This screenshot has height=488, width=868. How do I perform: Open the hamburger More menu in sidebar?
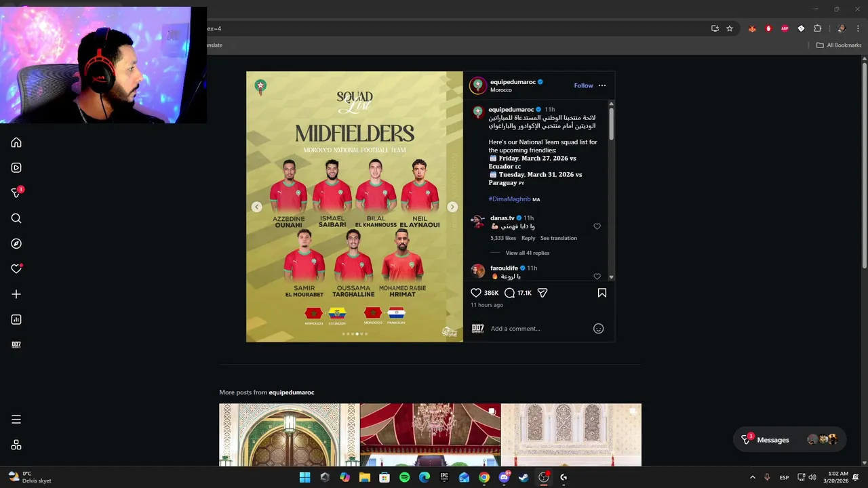[16, 420]
